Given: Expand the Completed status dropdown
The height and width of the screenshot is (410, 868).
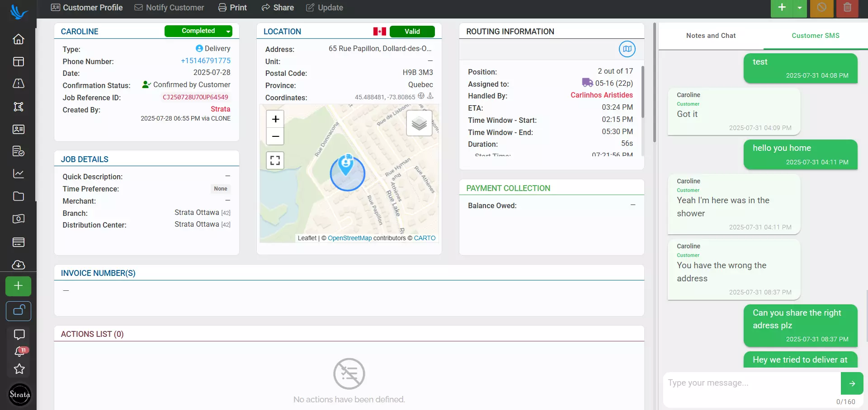Looking at the screenshot, I should coord(228,31).
